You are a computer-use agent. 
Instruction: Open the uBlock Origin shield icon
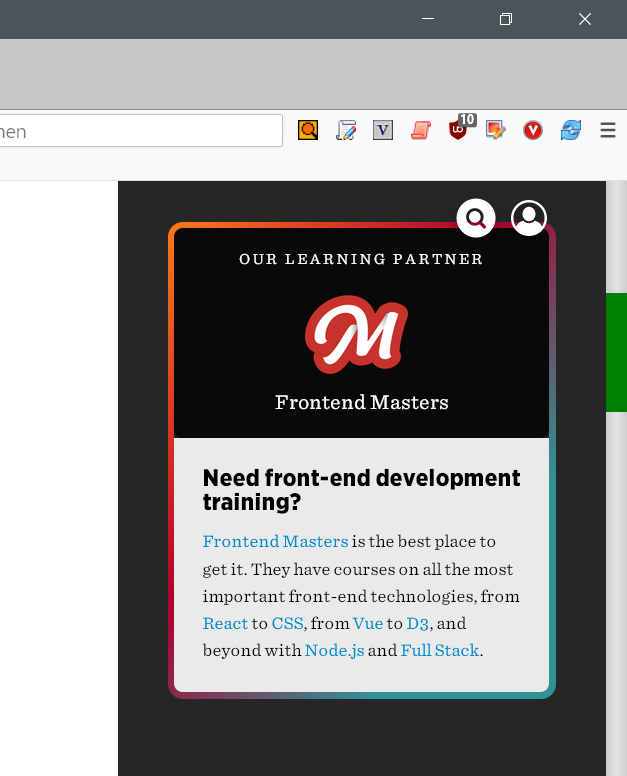458,130
